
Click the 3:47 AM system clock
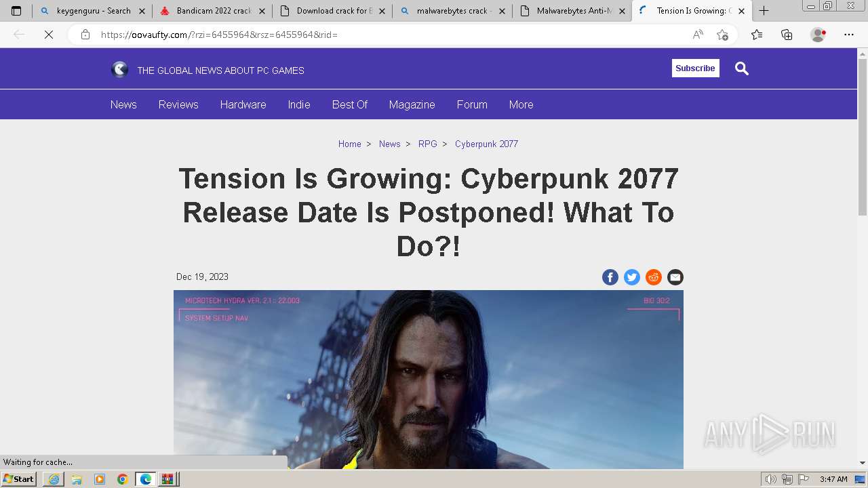click(833, 479)
